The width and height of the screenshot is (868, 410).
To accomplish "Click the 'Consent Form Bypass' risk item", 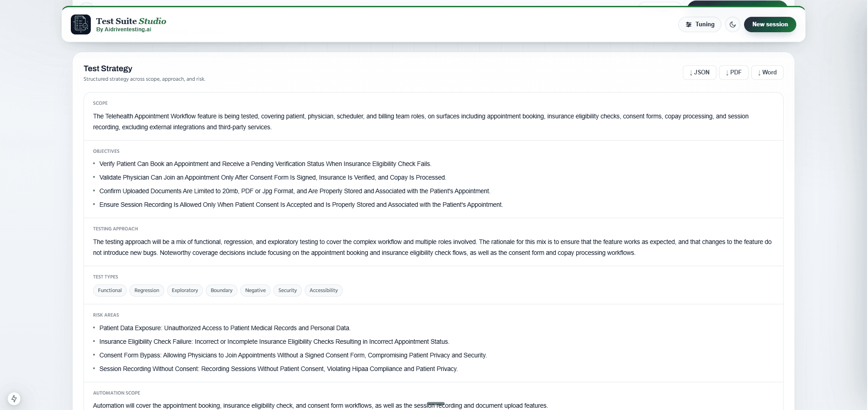I will coord(293,356).
